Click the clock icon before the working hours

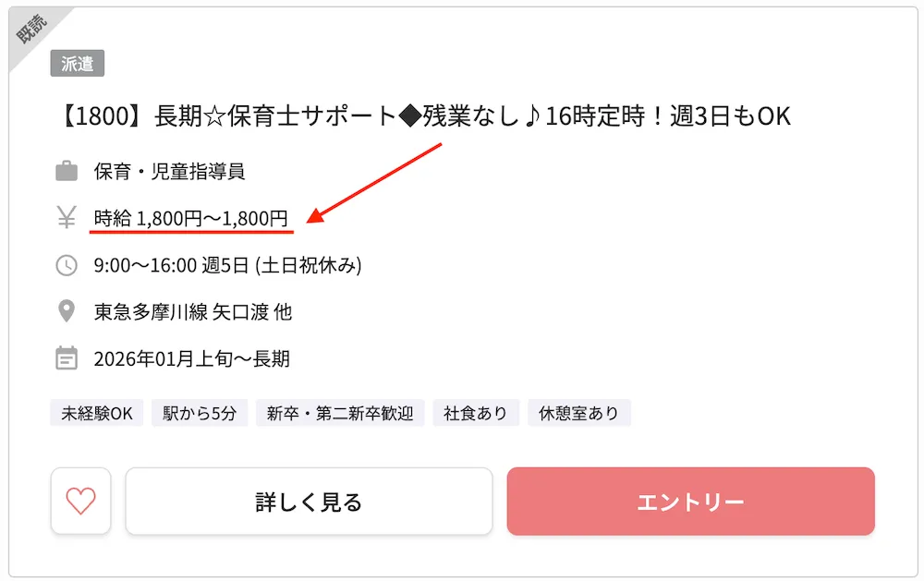(65, 264)
